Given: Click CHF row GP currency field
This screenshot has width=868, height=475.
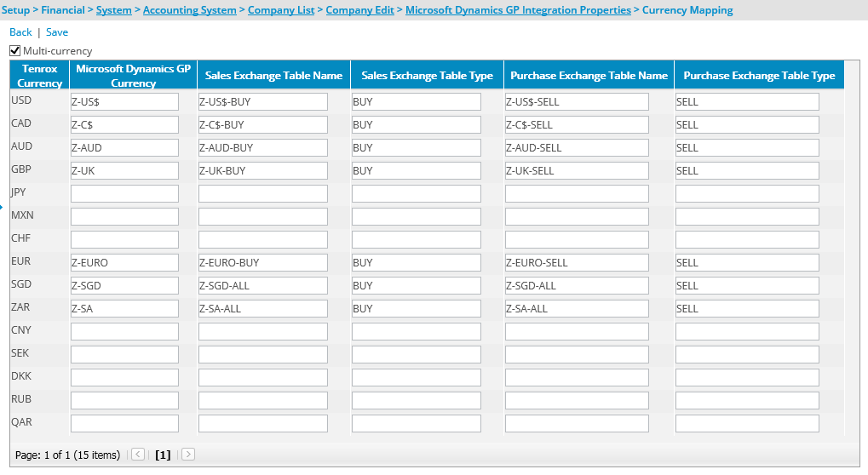Looking at the screenshot, I should pyautogui.click(x=124, y=239).
